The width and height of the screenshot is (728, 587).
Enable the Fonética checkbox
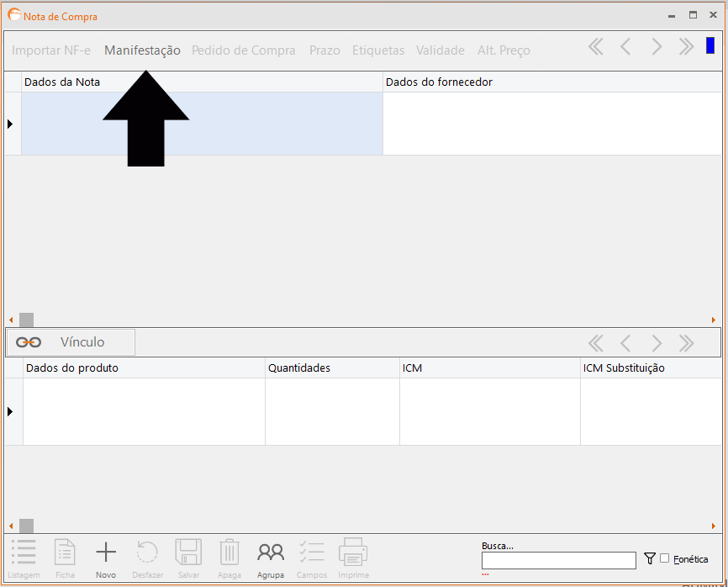point(664,558)
